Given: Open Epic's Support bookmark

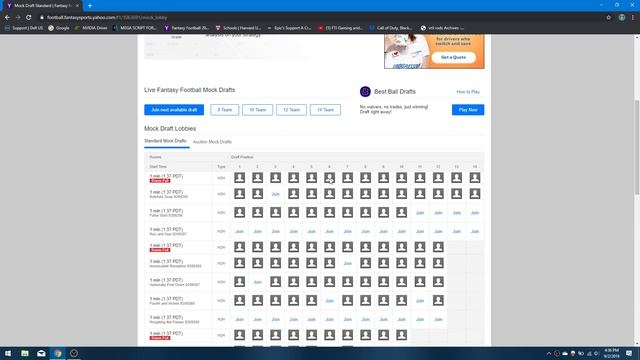Looking at the screenshot, I should click(289, 28).
